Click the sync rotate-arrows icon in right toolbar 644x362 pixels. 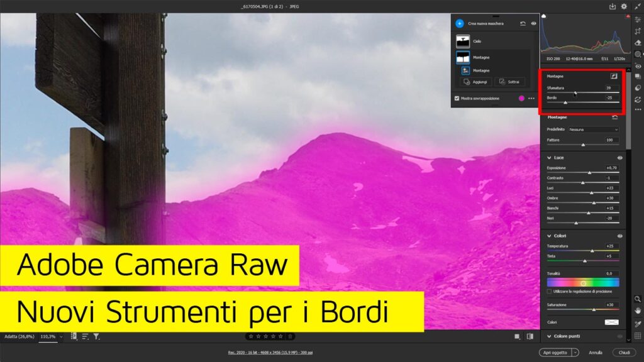point(638,100)
